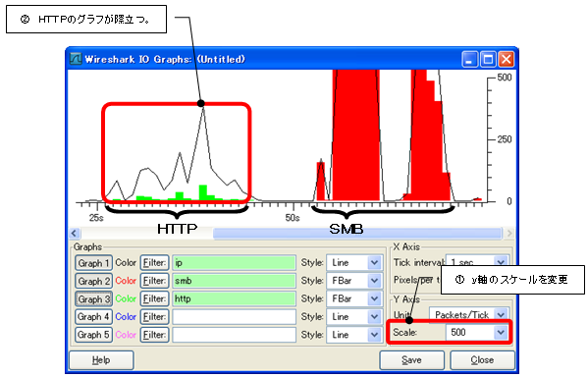Click the magenta Graph 5 Color label
This screenshot has height=377, width=588.
click(126, 335)
